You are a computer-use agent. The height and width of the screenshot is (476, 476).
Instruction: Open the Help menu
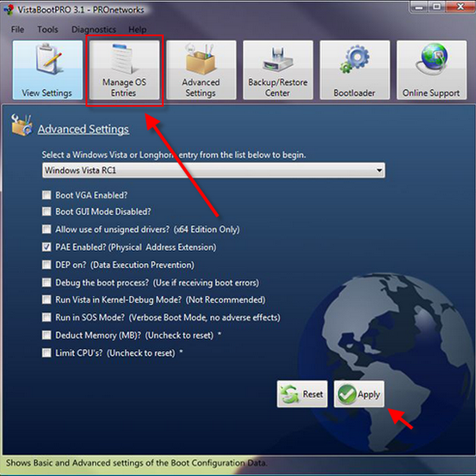click(137, 29)
